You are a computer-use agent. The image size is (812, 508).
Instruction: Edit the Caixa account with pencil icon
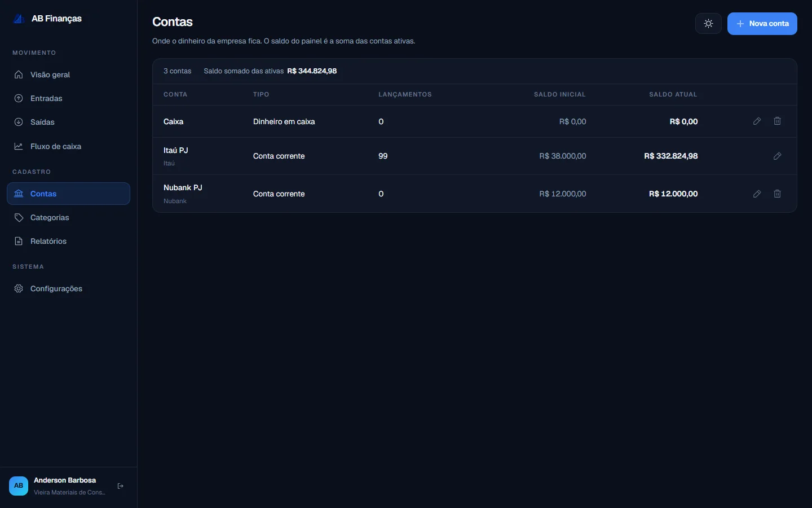tap(757, 121)
